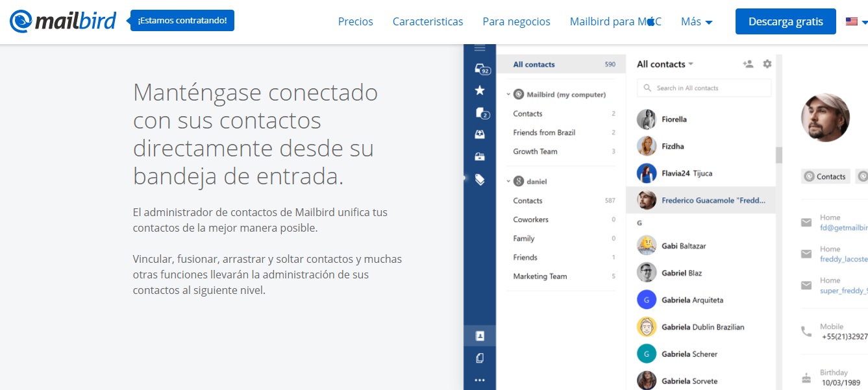Viewport: 868px width, 390px height.
Task: Select the Contacts app icon in sidebar
Action: 480,336
